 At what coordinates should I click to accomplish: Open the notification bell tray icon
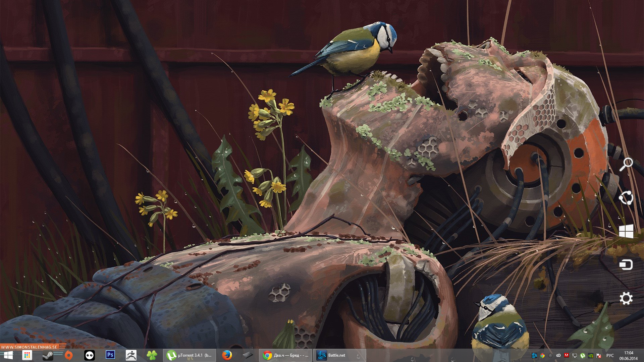[x=550, y=356]
